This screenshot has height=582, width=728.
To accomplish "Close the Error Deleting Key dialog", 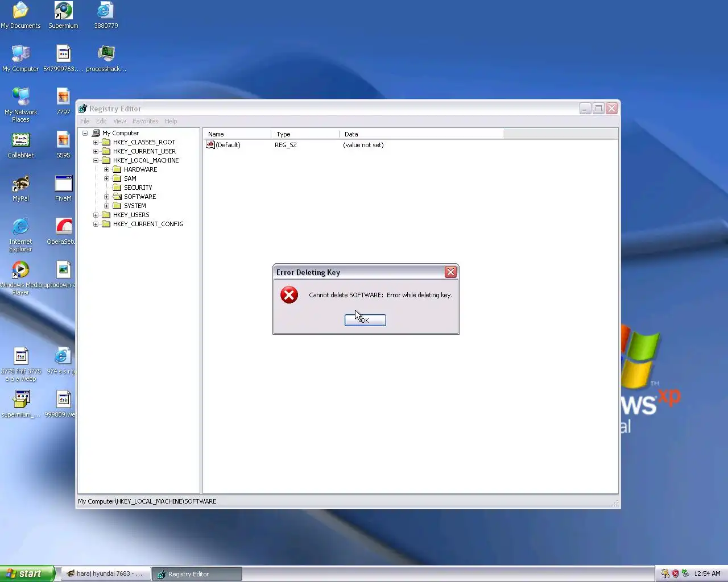I will click(x=450, y=272).
